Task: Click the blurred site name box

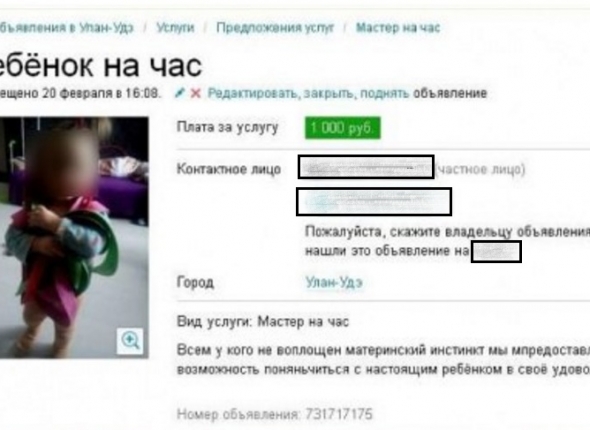Action: click(496, 251)
